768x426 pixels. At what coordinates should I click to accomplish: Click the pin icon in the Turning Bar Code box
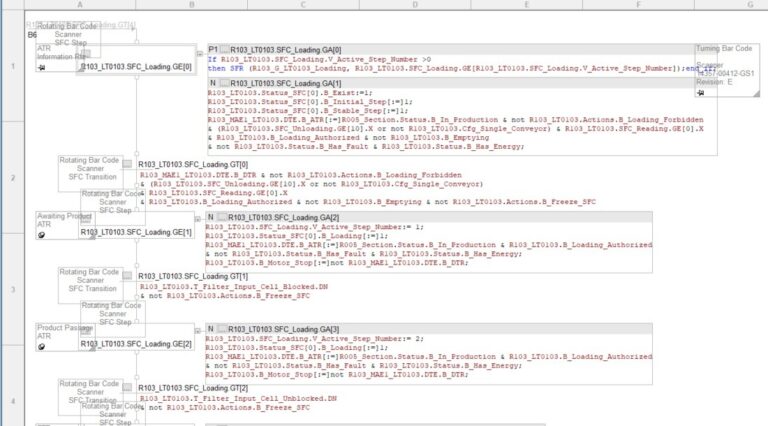[699, 92]
